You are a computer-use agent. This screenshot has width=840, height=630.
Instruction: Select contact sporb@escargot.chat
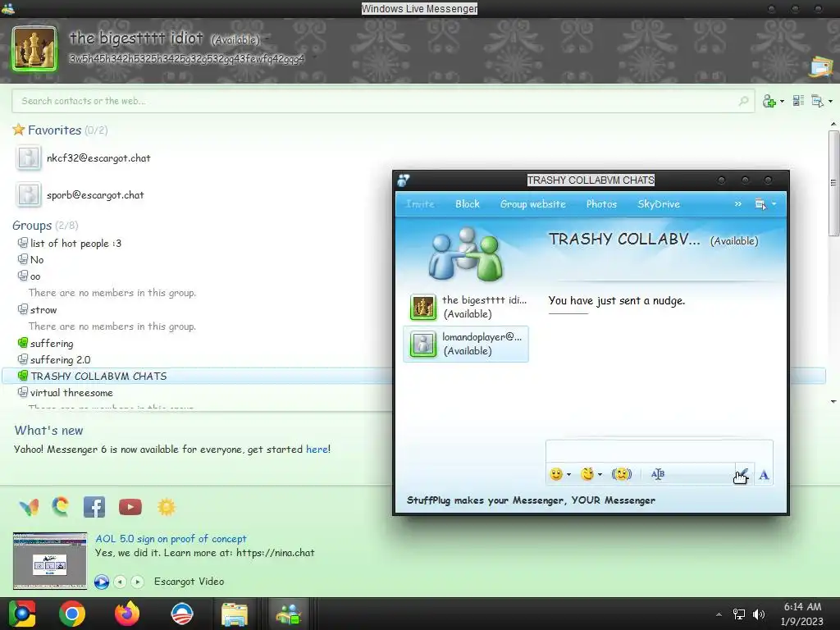pos(95,195)
